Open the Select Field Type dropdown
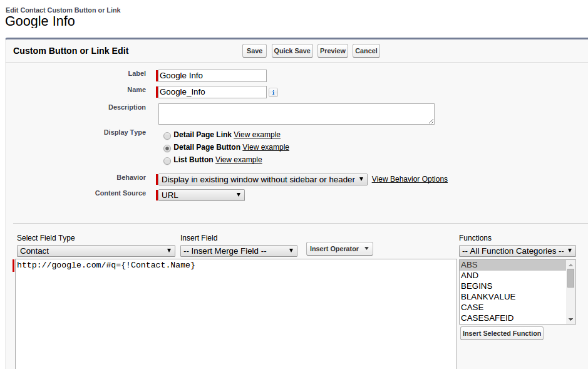588x369 pixels. tap(96, 251)
